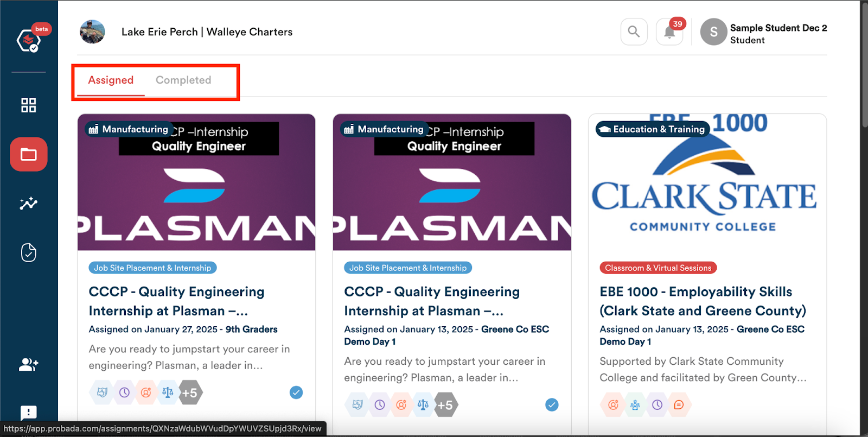Click the Plasman image on 9th Graders card
The width and height of the screenshot is (868, 437).
(196, 182)
